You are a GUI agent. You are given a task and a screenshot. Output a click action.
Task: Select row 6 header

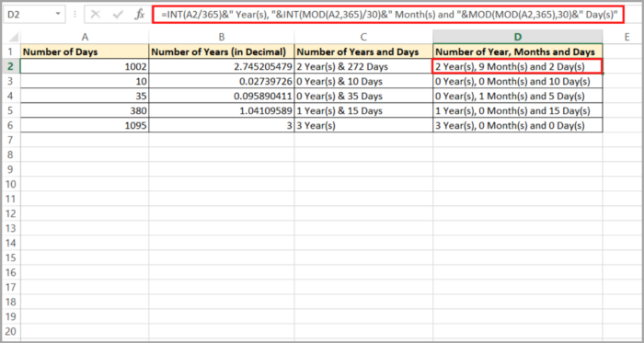(x=11, y=126)
